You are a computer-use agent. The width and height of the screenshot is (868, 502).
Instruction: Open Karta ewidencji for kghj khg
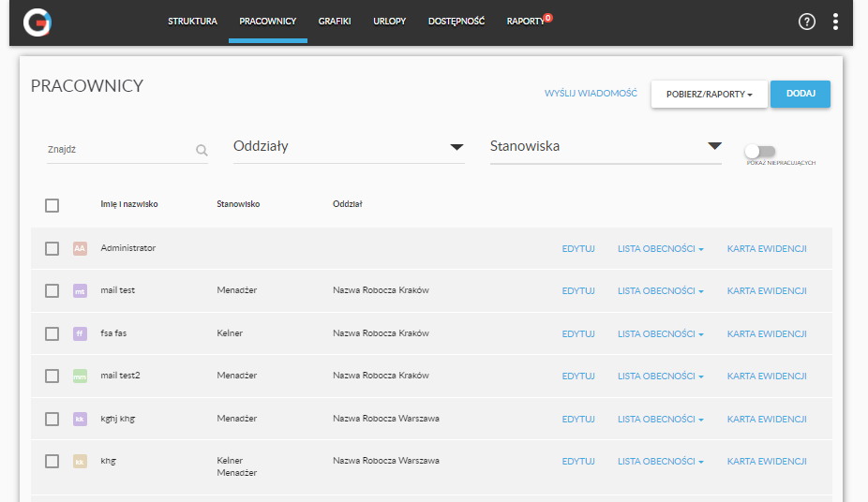pos(767,419)
